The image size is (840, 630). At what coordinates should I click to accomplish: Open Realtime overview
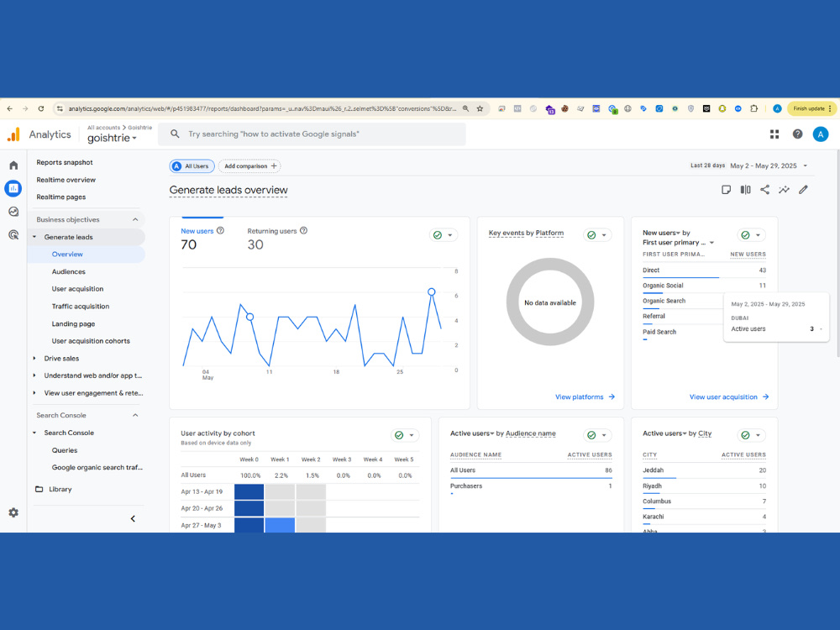pos(66,180)
